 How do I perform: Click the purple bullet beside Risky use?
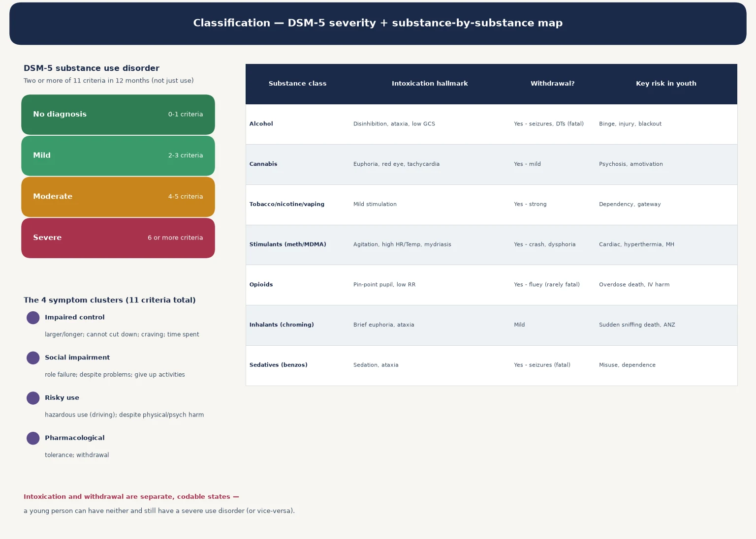33,398
